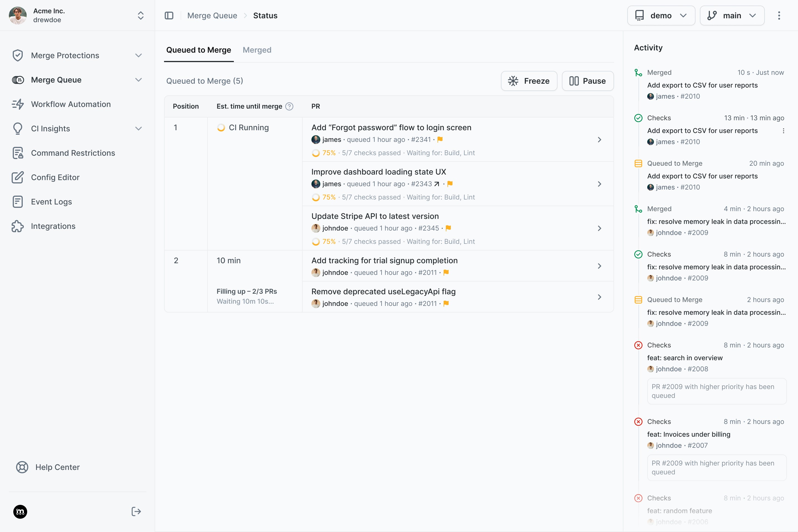Click the logout icon at sidebar bottom
Image resolution: width=798 pixels, height=532 pixels.
point(136,511)
